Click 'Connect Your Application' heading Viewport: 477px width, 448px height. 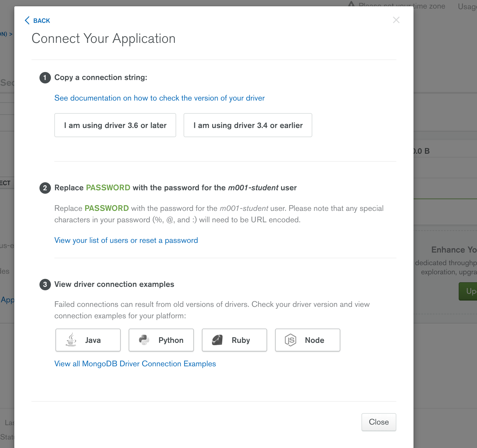click(x=104, y=39)
